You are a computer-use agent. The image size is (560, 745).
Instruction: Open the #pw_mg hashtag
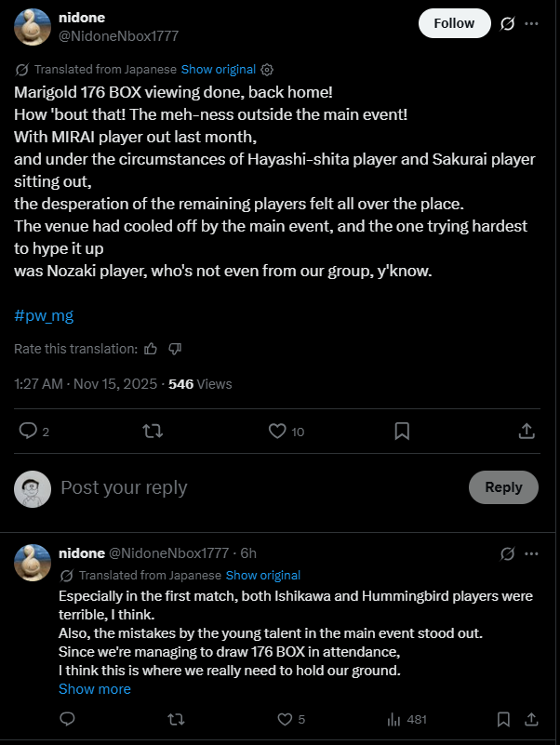pyautogui.click(x=44, y=315)
